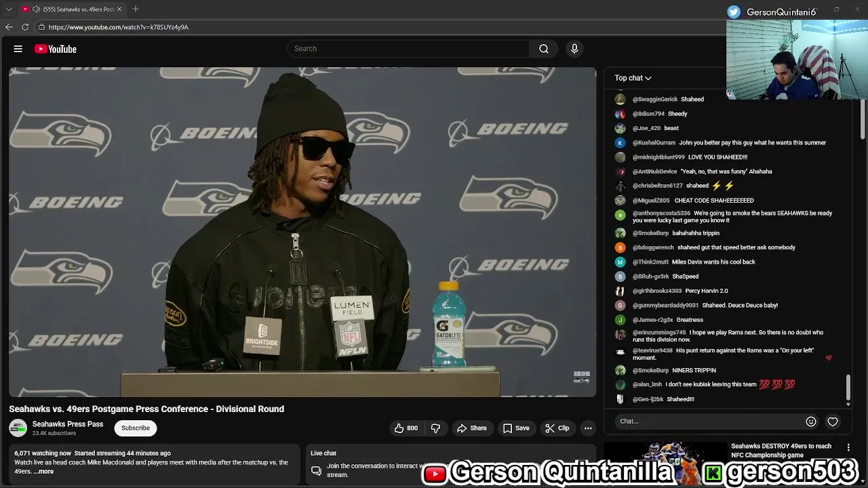Open more actions ellipsis below the video
868x488 pixels.
click(x=588, y=428)
